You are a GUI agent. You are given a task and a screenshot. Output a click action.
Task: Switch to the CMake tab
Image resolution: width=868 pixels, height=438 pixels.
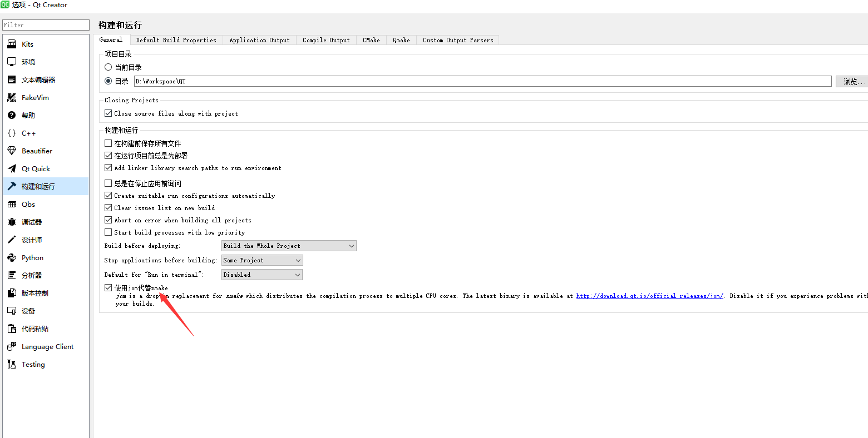pyautogui.click(x=371, y=40)
